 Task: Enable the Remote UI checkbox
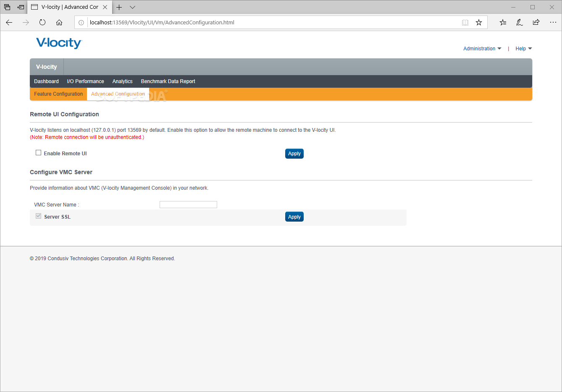tap(38, 153)
